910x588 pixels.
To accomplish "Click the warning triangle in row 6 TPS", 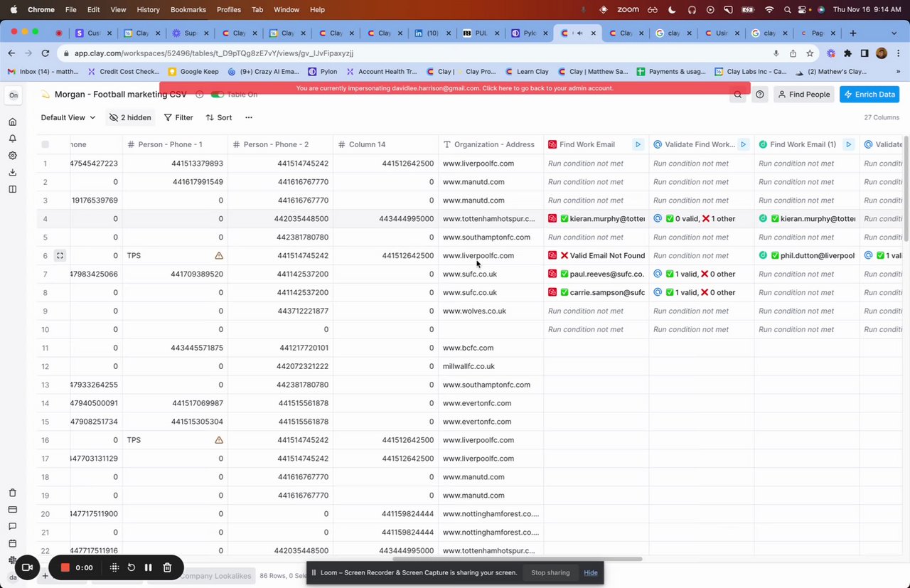I will pos(219,255).
